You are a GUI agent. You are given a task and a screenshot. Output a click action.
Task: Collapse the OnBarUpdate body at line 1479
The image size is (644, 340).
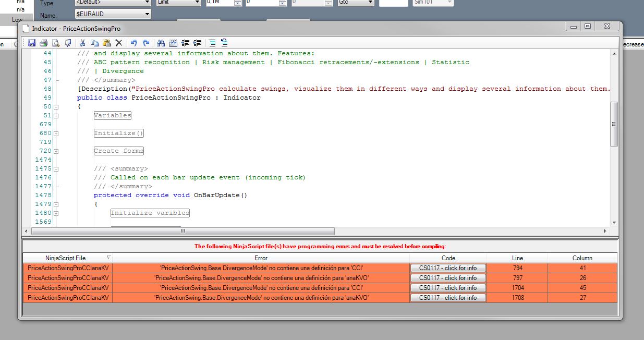(x=56, y=204)
